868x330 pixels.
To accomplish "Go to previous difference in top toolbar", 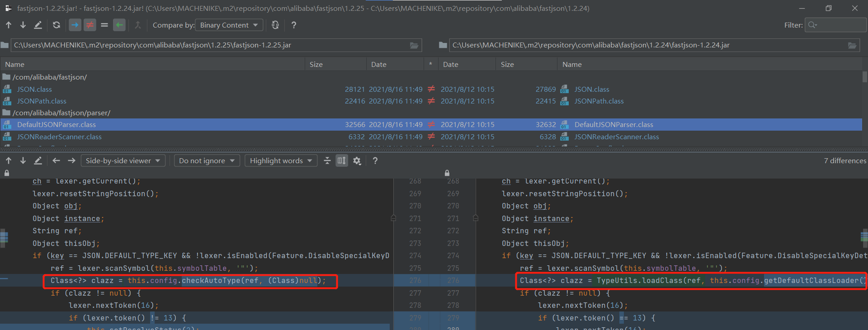I will pos(9,25).
